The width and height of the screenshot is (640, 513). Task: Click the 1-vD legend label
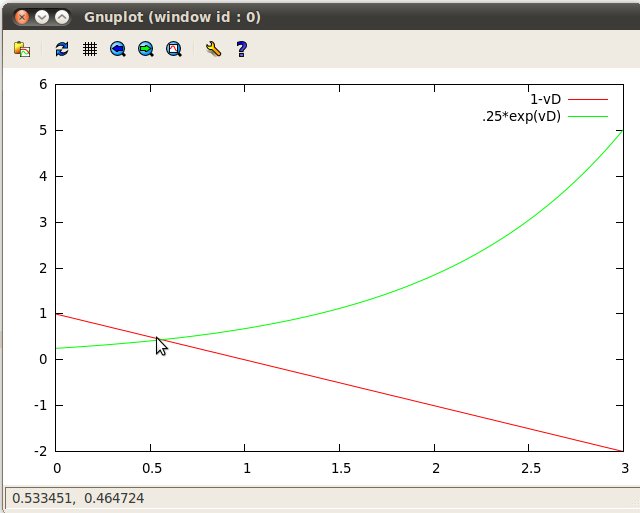click(546, 100)
